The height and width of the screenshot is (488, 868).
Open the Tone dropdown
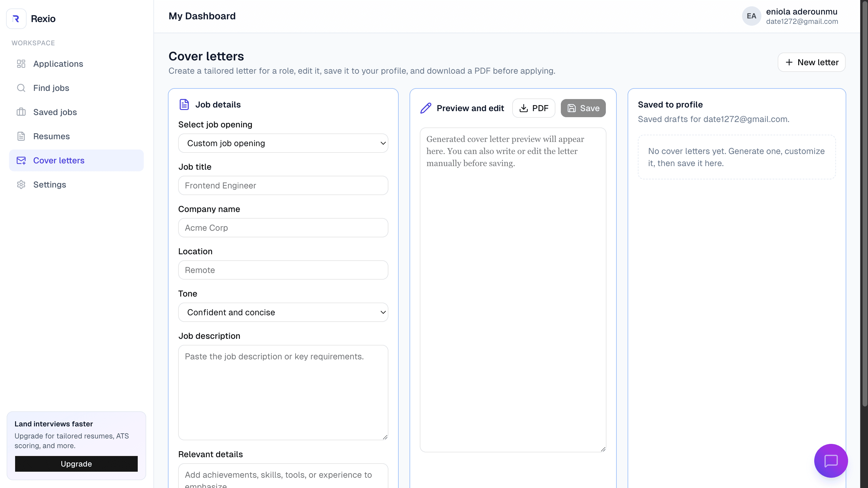click(283, 313)
